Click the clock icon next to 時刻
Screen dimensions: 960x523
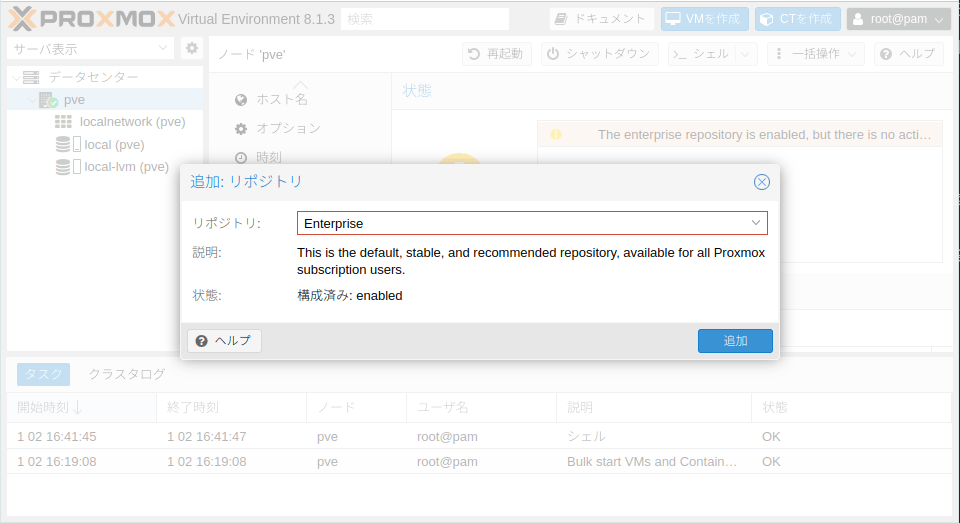tap(241, 158)
